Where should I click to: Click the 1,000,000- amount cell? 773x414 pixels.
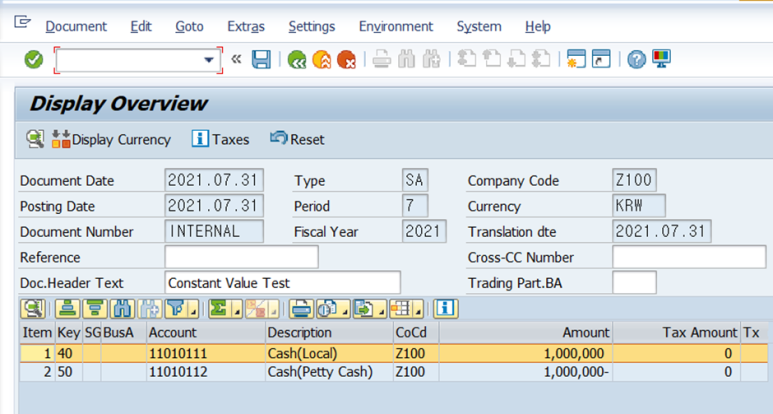[x=526, y=372]
